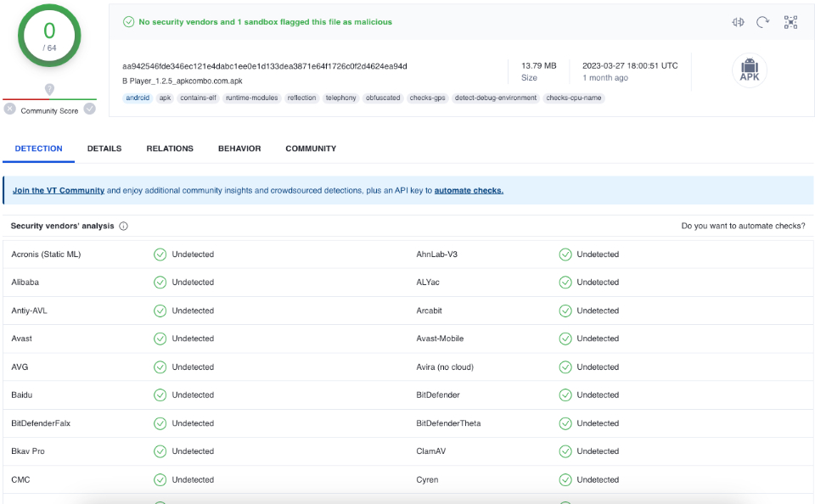Click the info icon beside Security vendors' analysis
Image resolution: width=815 pixels, height=504 pixels.
coord(123,226)
